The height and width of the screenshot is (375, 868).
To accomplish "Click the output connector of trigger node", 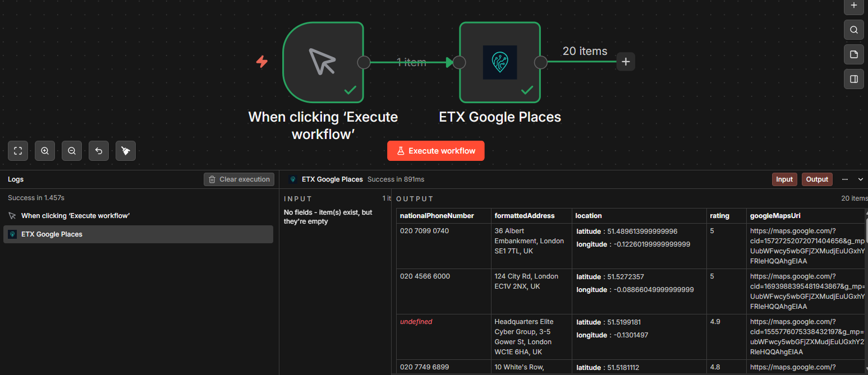I will coord(364,62).
